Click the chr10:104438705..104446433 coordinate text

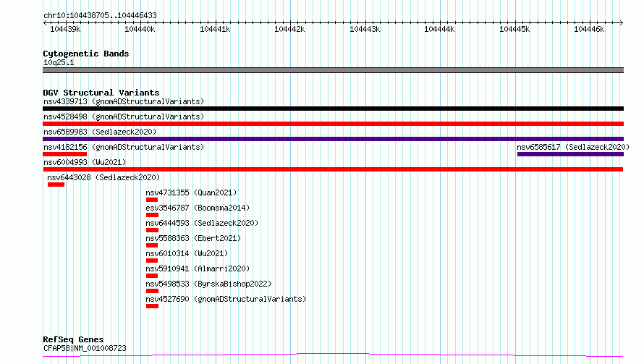coord(100,16)
